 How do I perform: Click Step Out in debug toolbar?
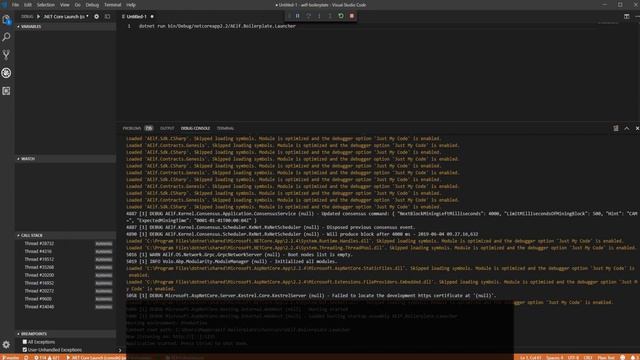pos(330,16)
